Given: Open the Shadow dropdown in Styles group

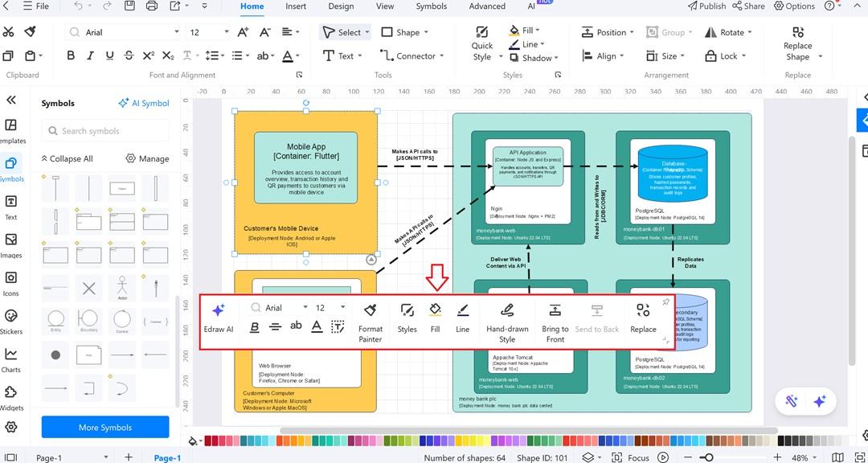Looking at the screenshot, I should [535, 58].
